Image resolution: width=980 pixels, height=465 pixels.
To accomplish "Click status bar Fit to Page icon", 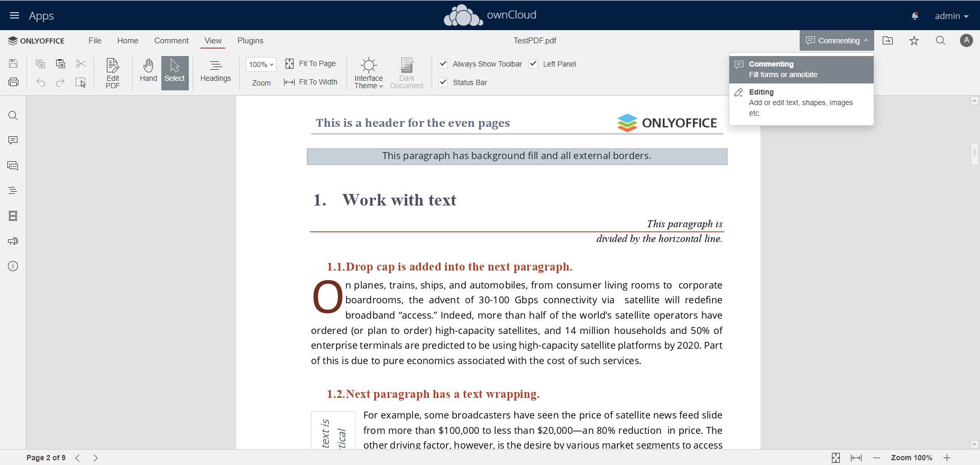I will point(836,458).
